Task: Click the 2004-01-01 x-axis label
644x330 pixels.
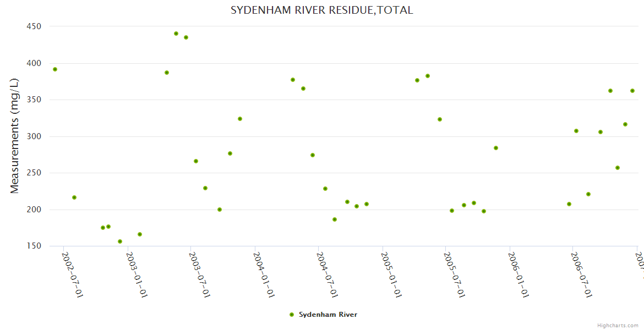Action: coord(264,274)
